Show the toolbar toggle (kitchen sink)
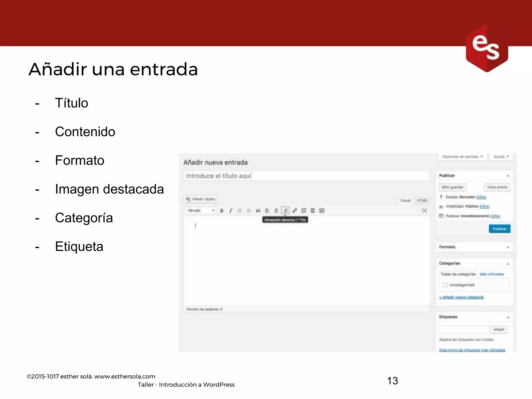Image resolution: width=532 pixels, height=399 pixels. click(322, 211)
